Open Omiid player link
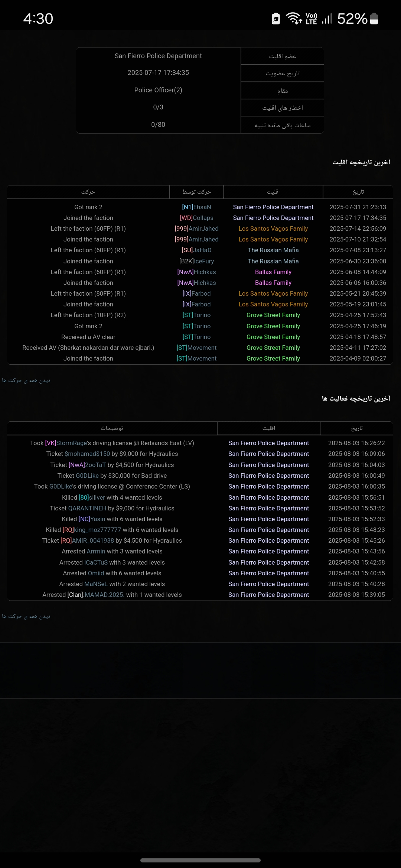This screenshot has width=401, height=868. pyautogui.click(x=96, y=573)
